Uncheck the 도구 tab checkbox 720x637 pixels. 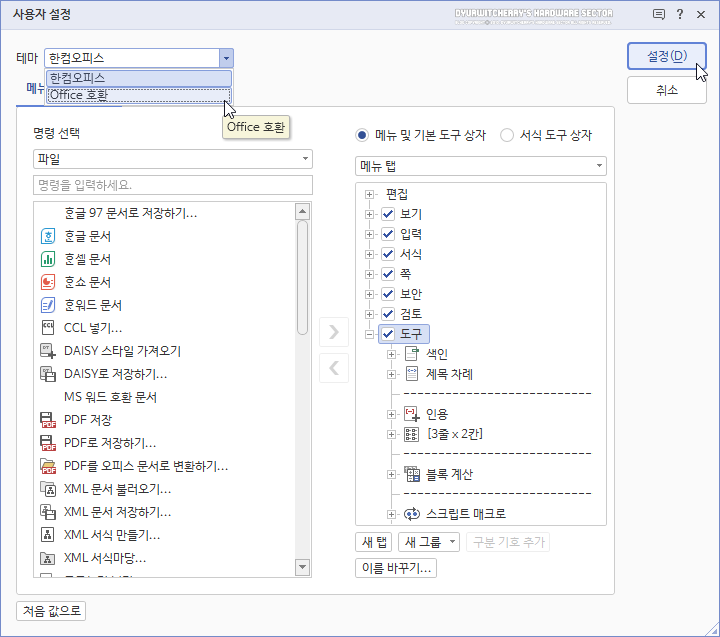click(x=388, y=334)
